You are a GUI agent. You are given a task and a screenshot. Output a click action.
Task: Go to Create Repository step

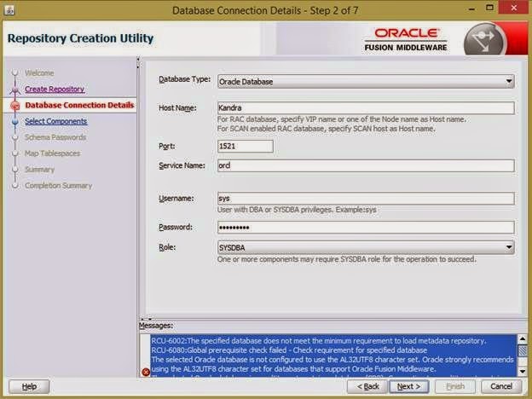click(55, 89)
